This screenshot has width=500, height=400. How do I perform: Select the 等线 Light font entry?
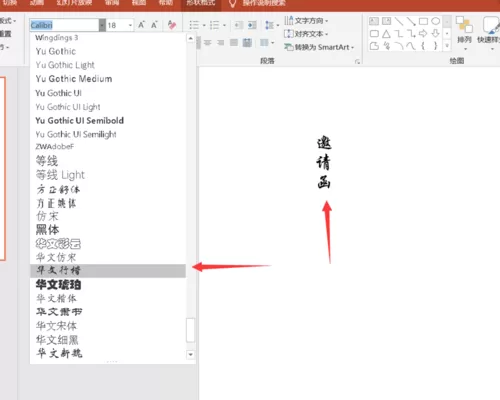pos(108,175)
